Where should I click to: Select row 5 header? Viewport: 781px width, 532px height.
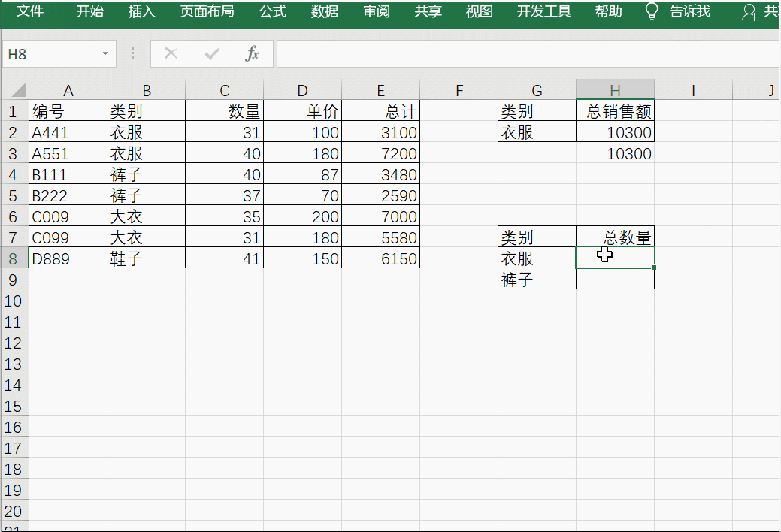tap(14, 195)
